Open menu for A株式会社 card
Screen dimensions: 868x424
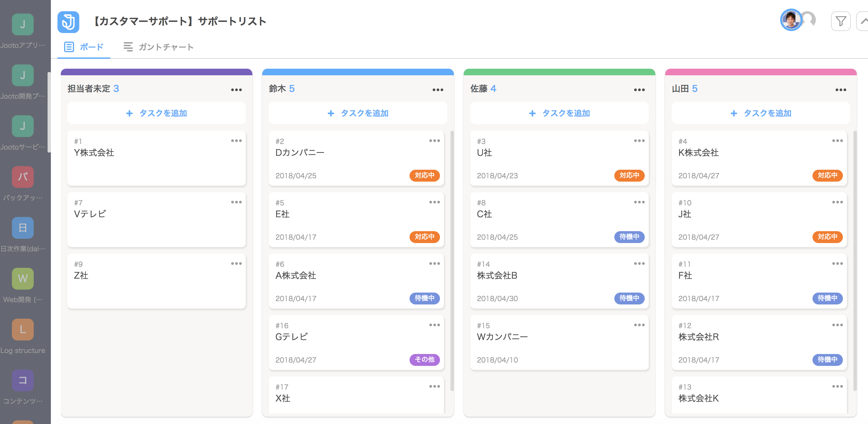pos(435,264)
